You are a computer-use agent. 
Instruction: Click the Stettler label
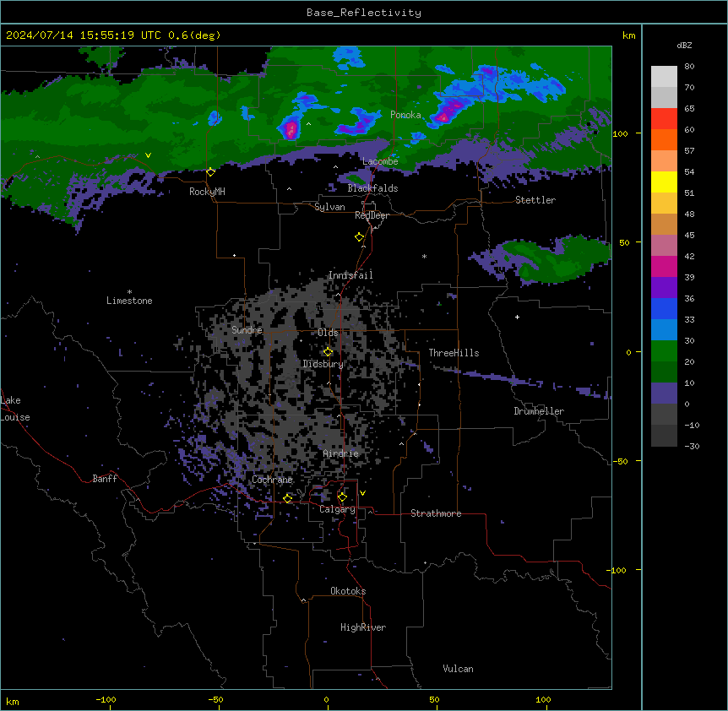pyautogui.click(x=535, y=200)
